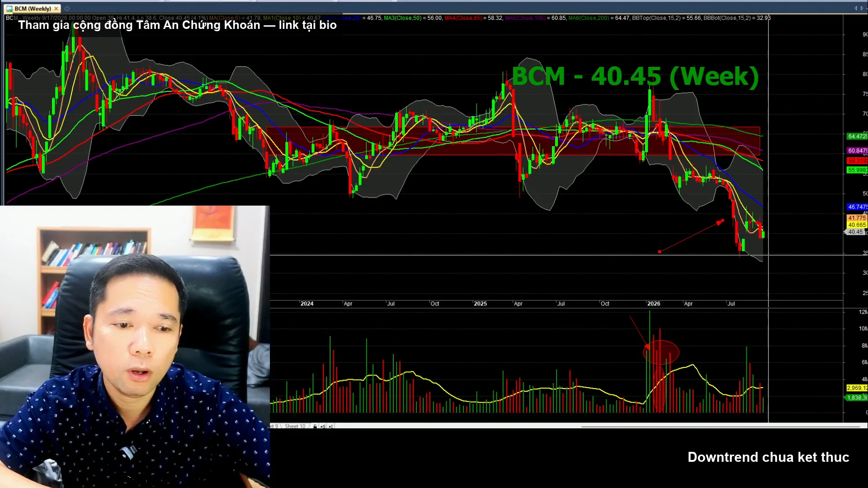The image size is (868, 488).
Task: Click the purple 60.847 price label
Action: tap(857, 150)
